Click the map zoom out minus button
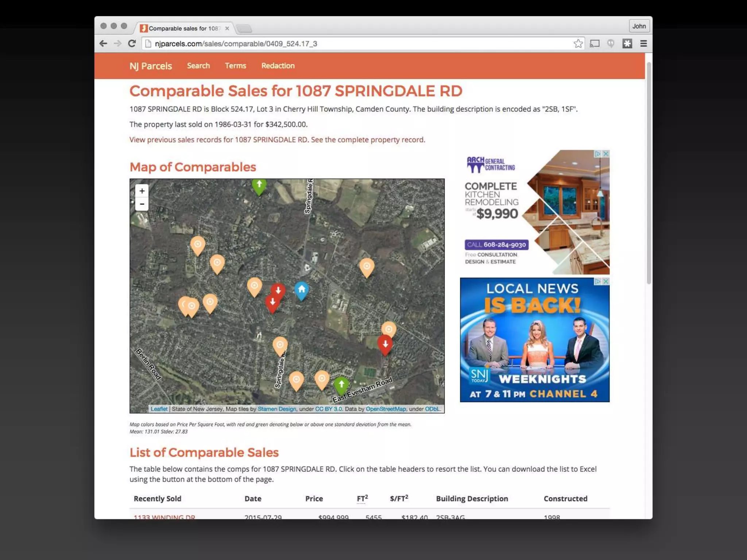This screenshot has height=560, width=747. [x=142, y=204]
